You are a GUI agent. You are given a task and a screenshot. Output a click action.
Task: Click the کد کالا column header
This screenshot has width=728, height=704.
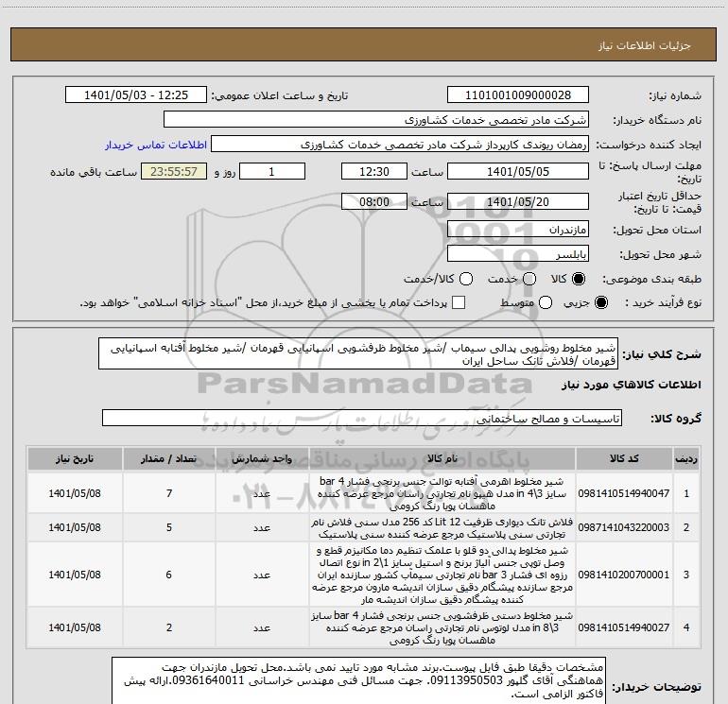point(624,459)
